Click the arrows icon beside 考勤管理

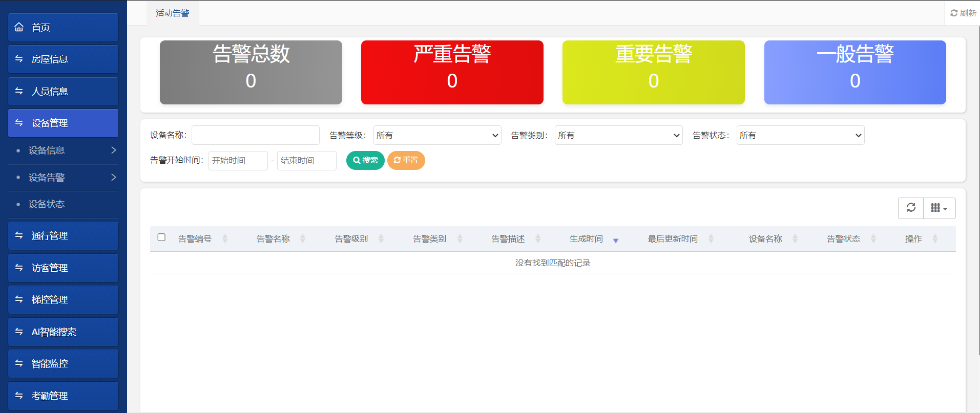point(19,396)
